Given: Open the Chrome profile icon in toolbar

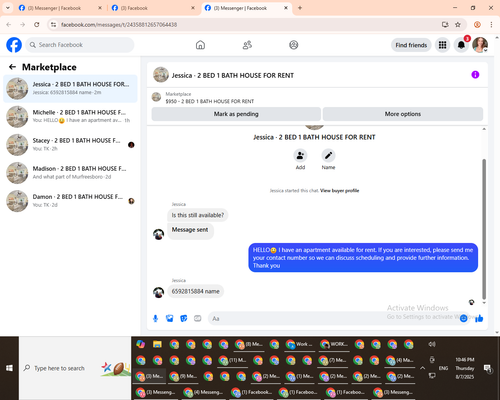Looking at the screenshot, I should pyautogui.click(x=477, y=24).
